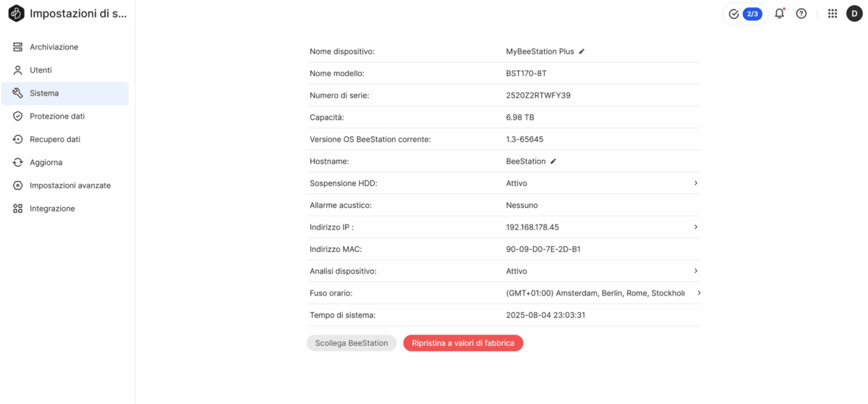Viewport: 868px width, 404px height.
Task: Click the Analisi dispositivo Attivo value
Action: click(x=516, y=271)
